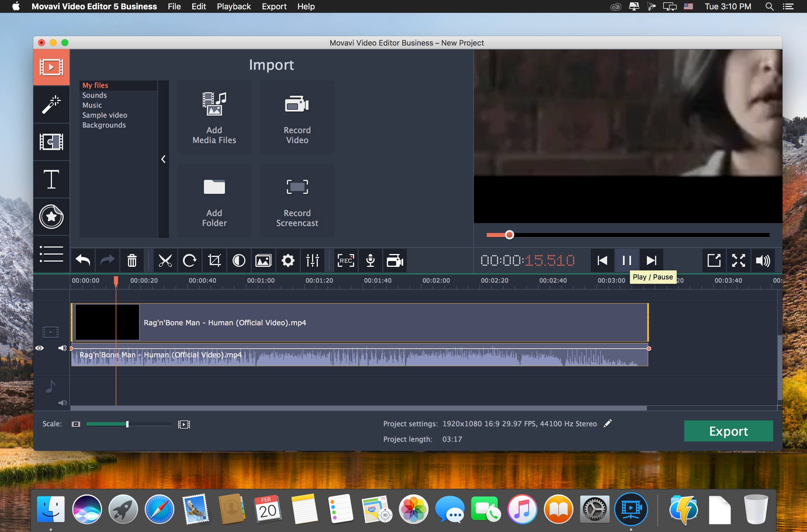Viewport: 807px width, 532px height.
Task: Drag the timeline scale slider
Action: click(x=128, y=424)
